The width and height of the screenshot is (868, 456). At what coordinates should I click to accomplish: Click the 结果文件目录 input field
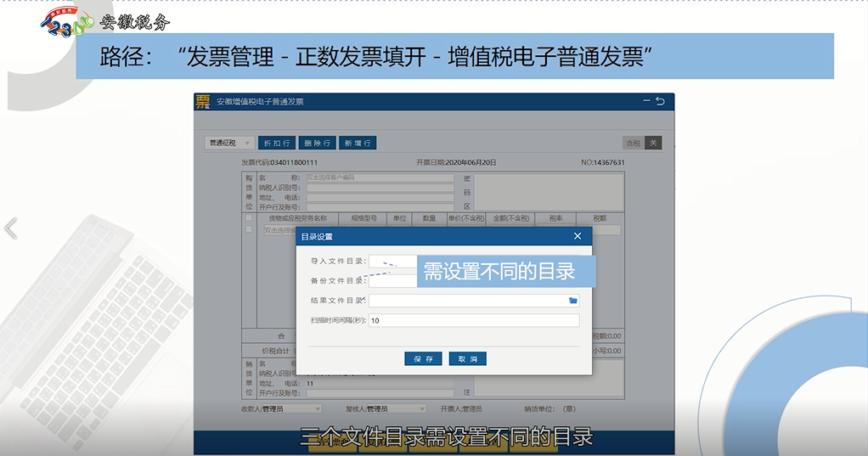coord(474,301)
